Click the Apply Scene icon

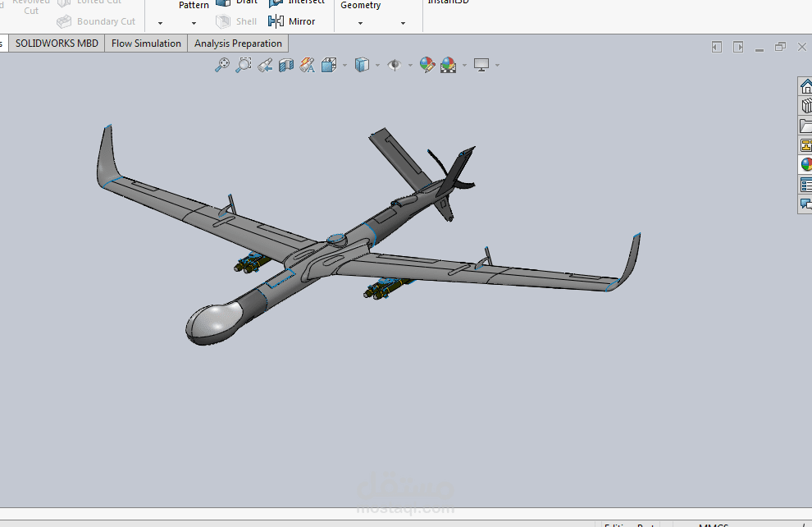[x=449, y=65]
